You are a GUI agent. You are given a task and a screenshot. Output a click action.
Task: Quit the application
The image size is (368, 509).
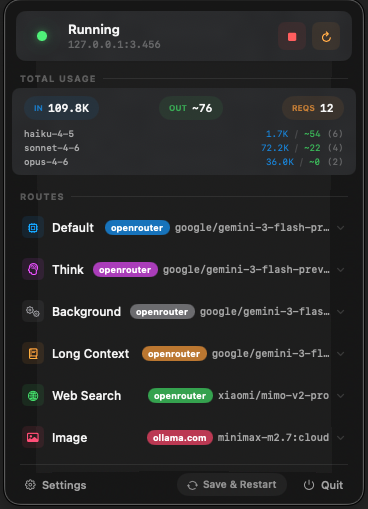point(323,485)
